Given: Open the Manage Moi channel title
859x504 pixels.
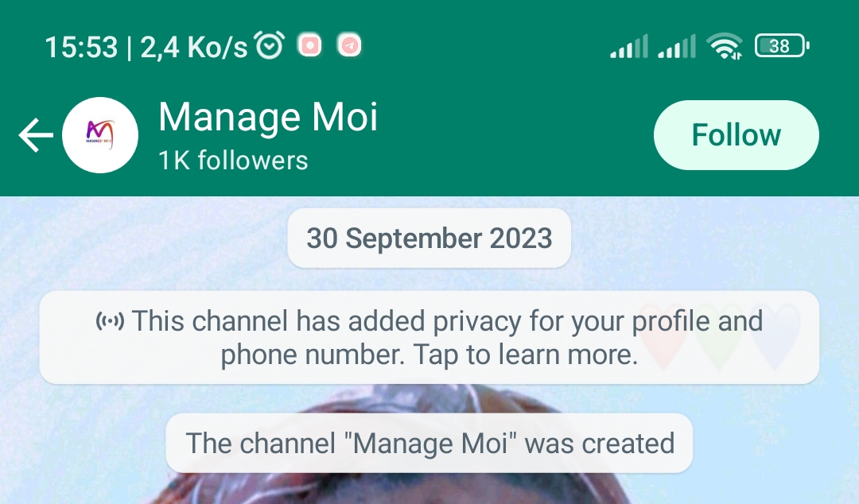Looking at the screenshot, I should [x=268, y=117].
